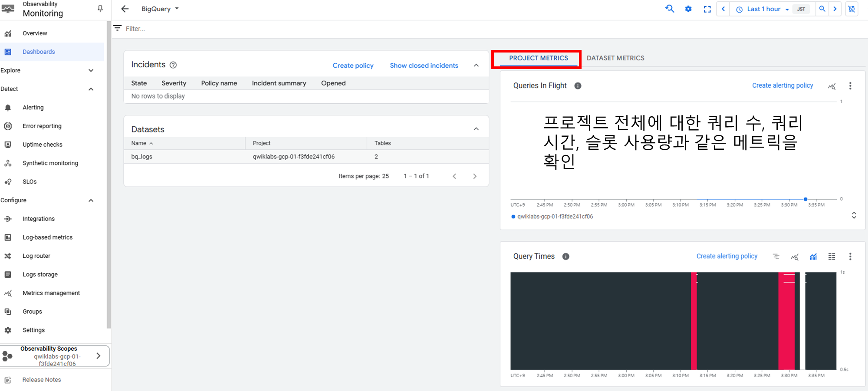Screen dimensions: 868x391
Task: Collapse the Incidents panel
Action: (476, 65)
